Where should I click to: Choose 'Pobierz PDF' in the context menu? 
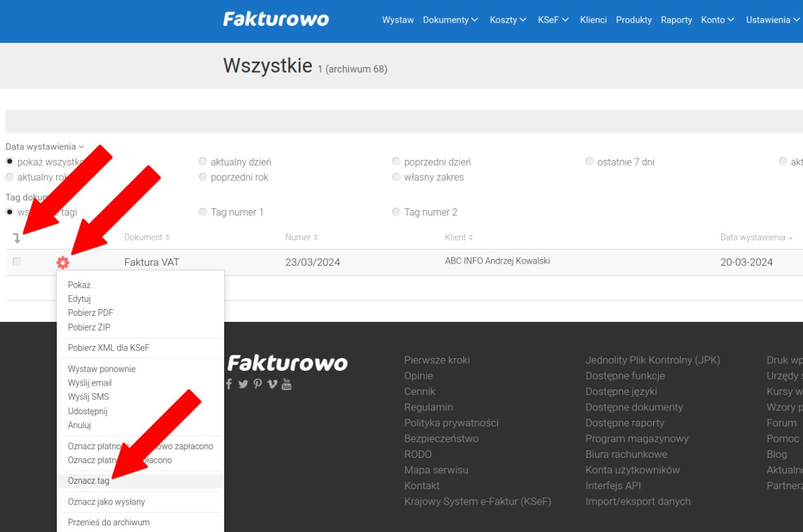tap(90, 313)
